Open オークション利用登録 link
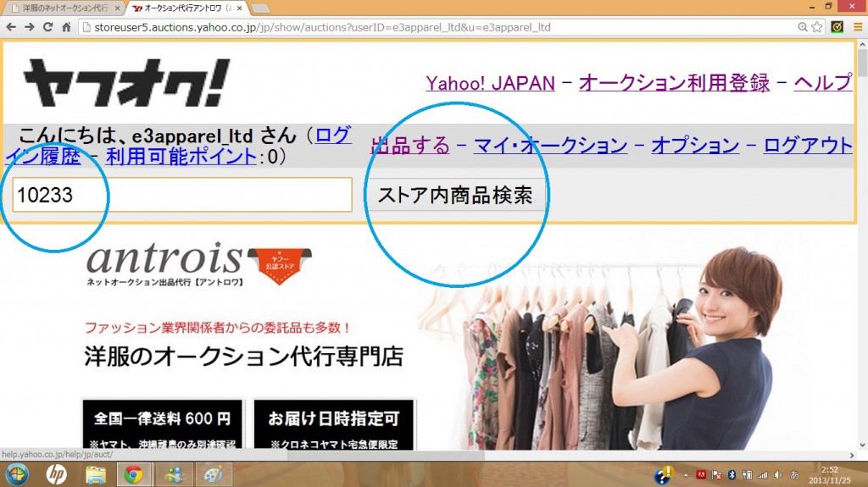Viewport: 868px width, 487px height. click(x=674, y=83)
